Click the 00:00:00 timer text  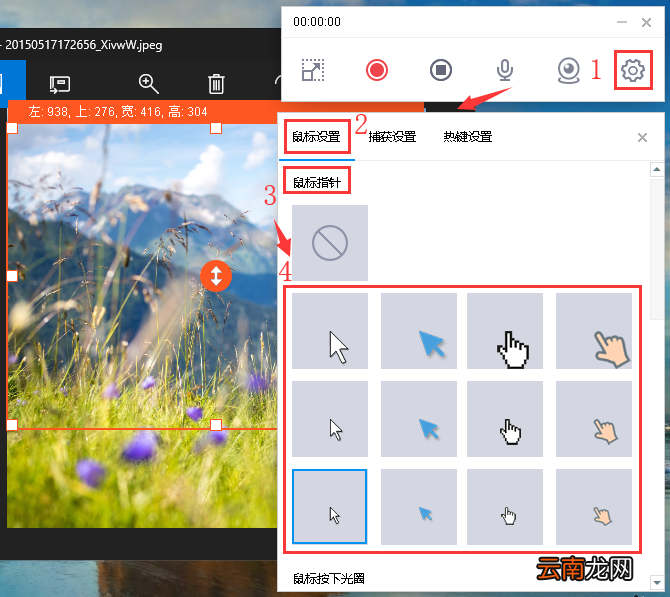coord(317,22)
